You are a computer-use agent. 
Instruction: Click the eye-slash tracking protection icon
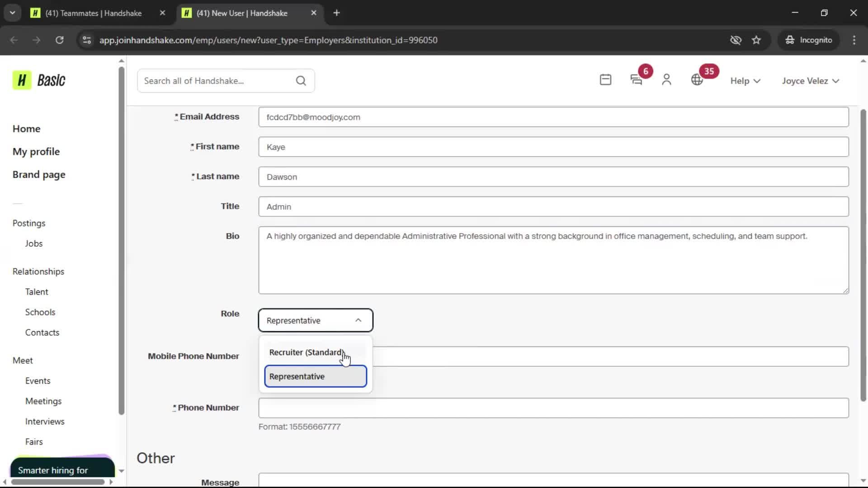pyautogui.click(x=736, y=40)
